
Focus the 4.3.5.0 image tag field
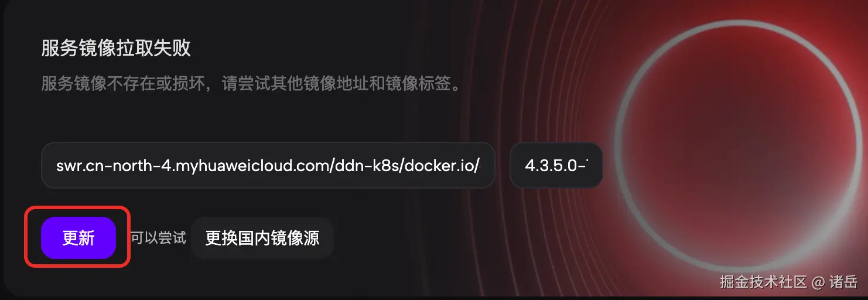(556, 165)
